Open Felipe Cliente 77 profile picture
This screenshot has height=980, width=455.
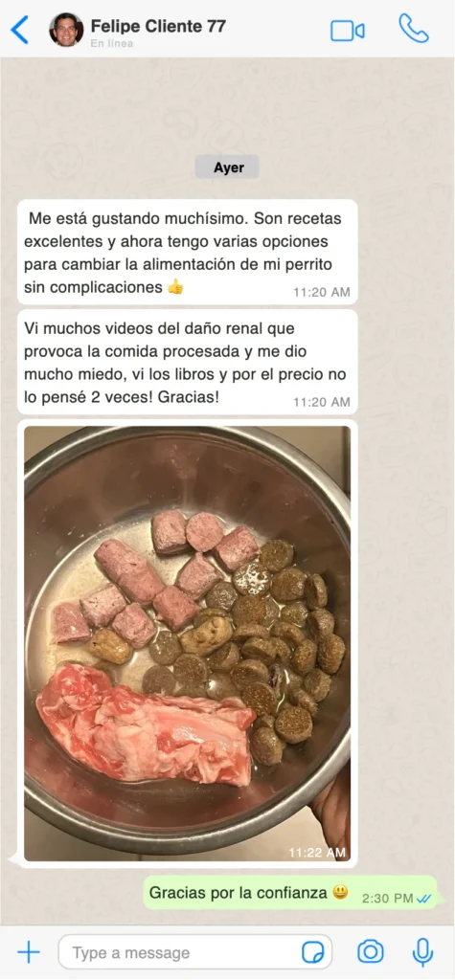[x=66, y=30]
